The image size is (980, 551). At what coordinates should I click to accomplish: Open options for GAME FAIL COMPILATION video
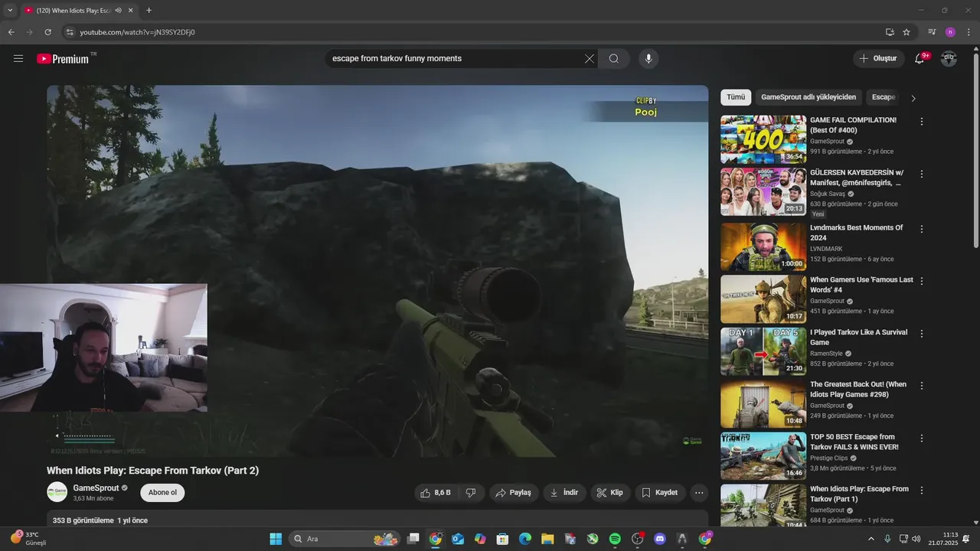[922, 122]
